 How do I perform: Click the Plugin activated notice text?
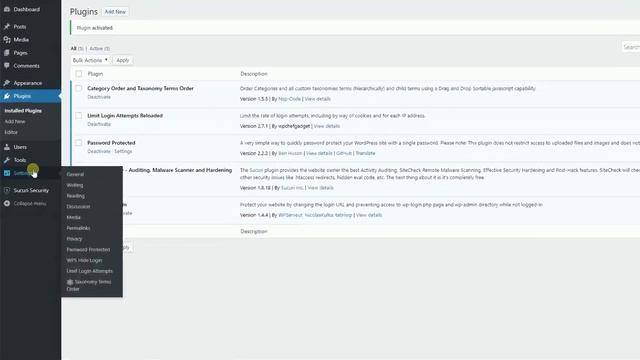(x=95, y=28)
